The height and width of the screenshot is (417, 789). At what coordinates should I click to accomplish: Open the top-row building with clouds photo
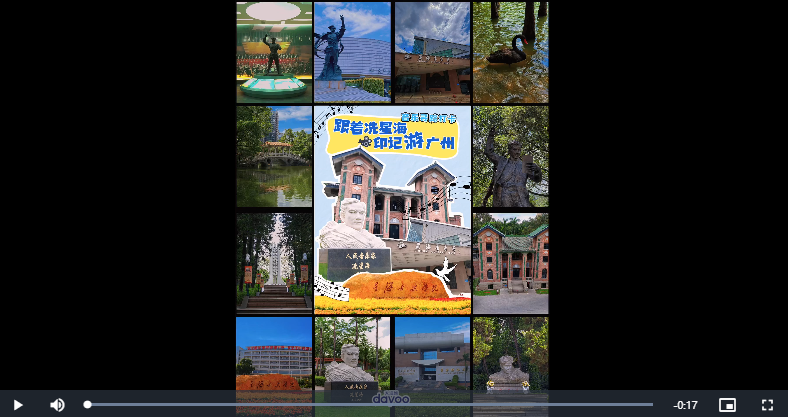(x=432, y=52)
